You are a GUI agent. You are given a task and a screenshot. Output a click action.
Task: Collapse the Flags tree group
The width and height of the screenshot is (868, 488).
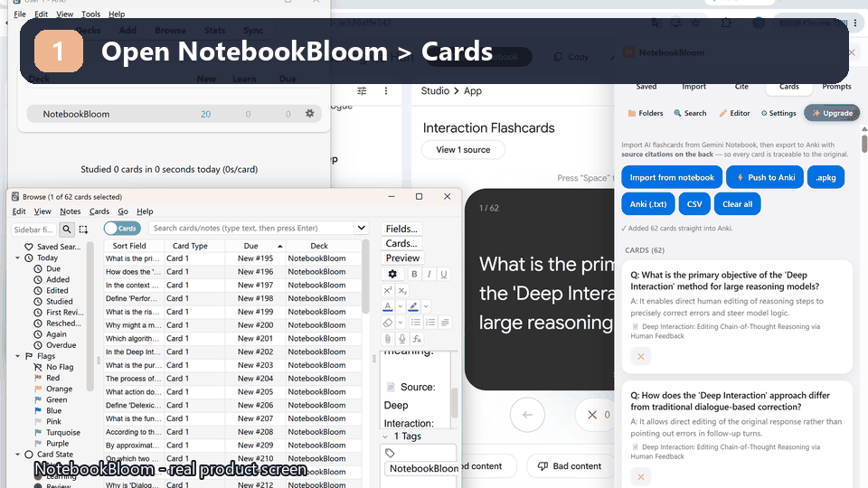[x=18, y=356]
